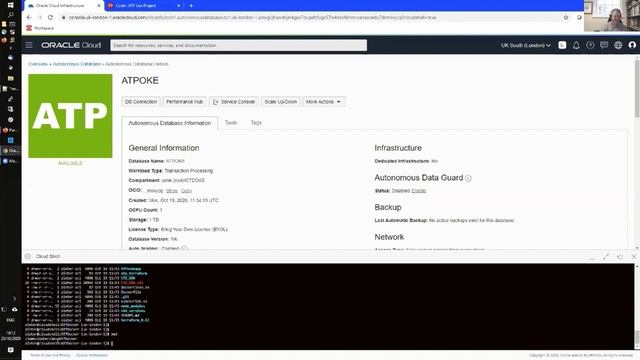Screen dimensions: 640x360
Task: Click inside the Cloud Shell terminal
Action: [x=327, y=306]
